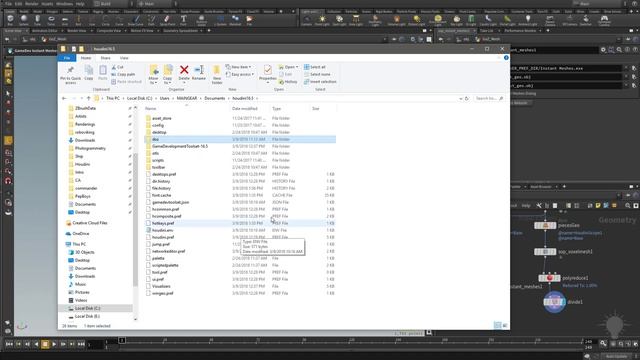
Task: Click Houdini play forward button
Action: pyautogui.click(x=54, y=344)
